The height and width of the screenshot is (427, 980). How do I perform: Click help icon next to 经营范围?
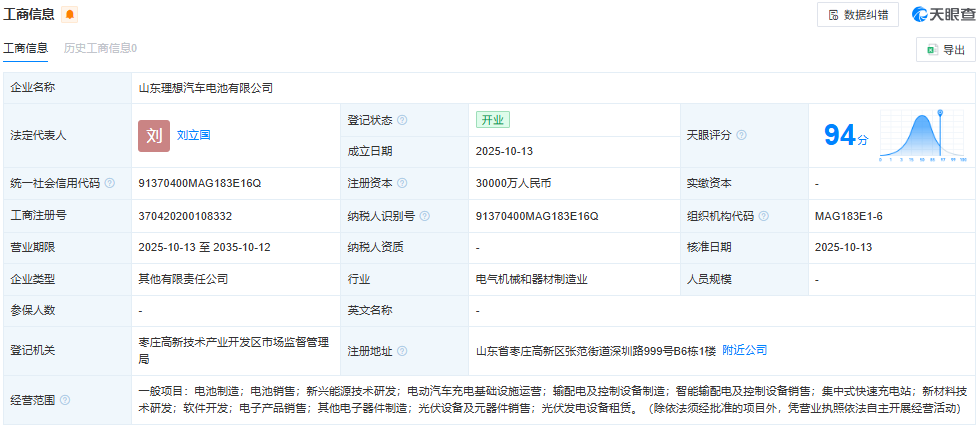65,400
